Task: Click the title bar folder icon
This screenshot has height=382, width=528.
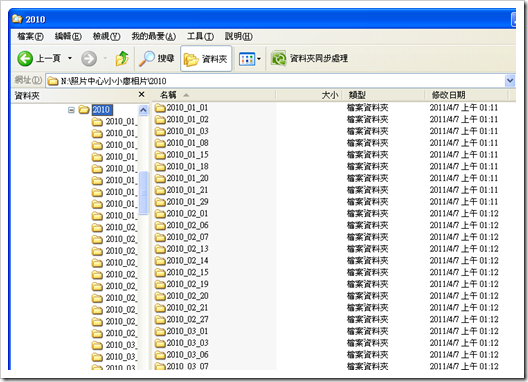Action: click(18, 19)
